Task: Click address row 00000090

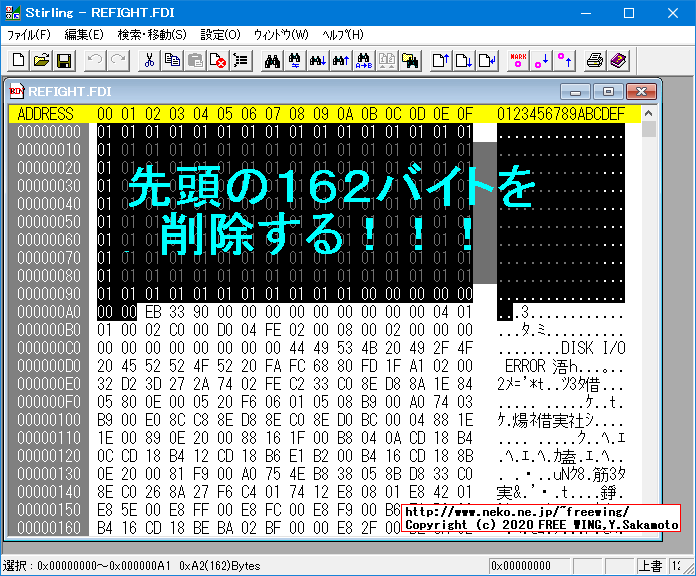Action: pyautogui.click(x=49, y=294)
